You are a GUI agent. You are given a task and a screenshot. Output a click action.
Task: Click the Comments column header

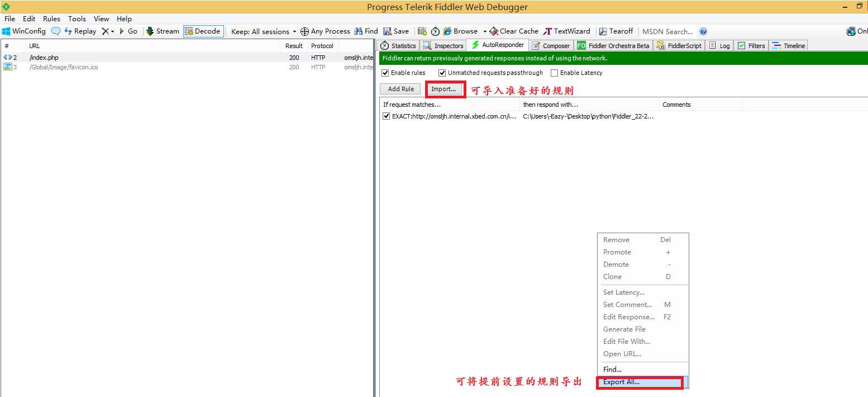click(x=701, y=105)
